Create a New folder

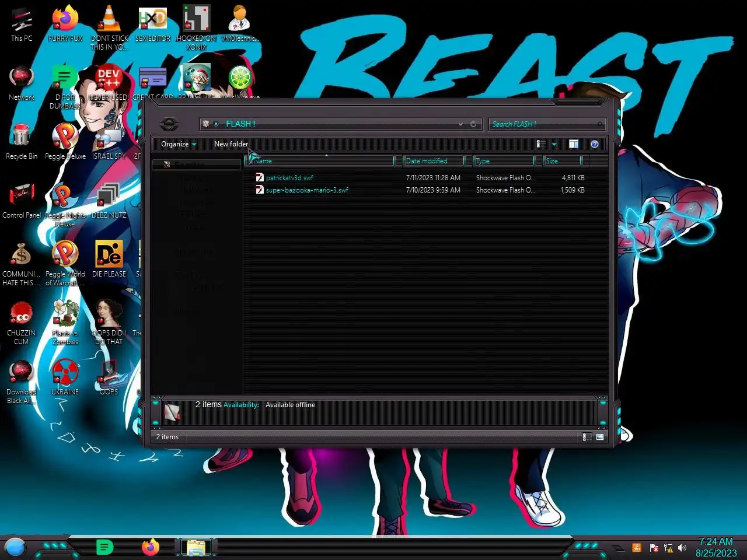click(x=231, y=144)
